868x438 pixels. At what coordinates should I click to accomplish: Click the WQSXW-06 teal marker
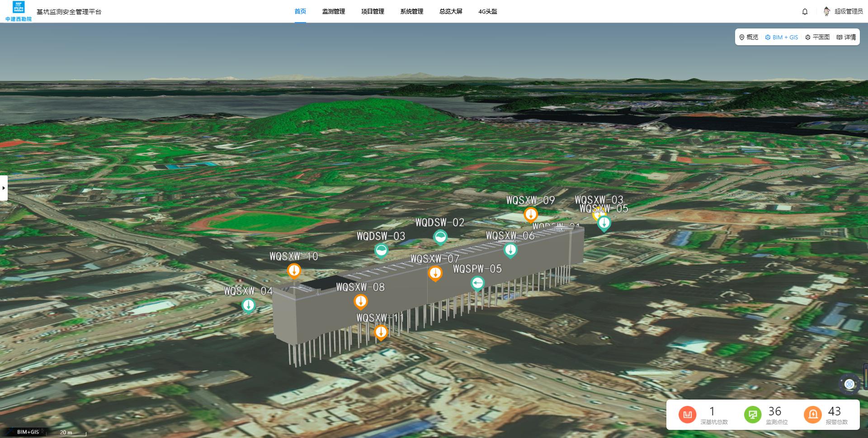tap(510, 250)
